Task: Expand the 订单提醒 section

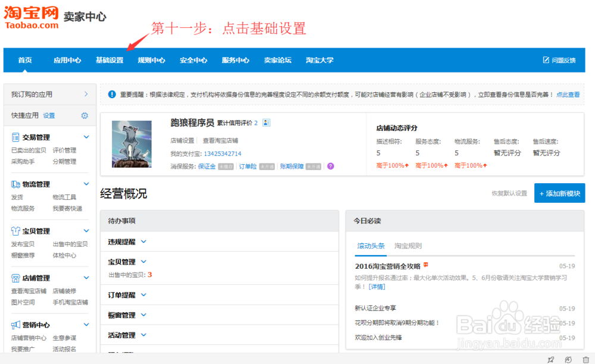Action: pos(142,294)
